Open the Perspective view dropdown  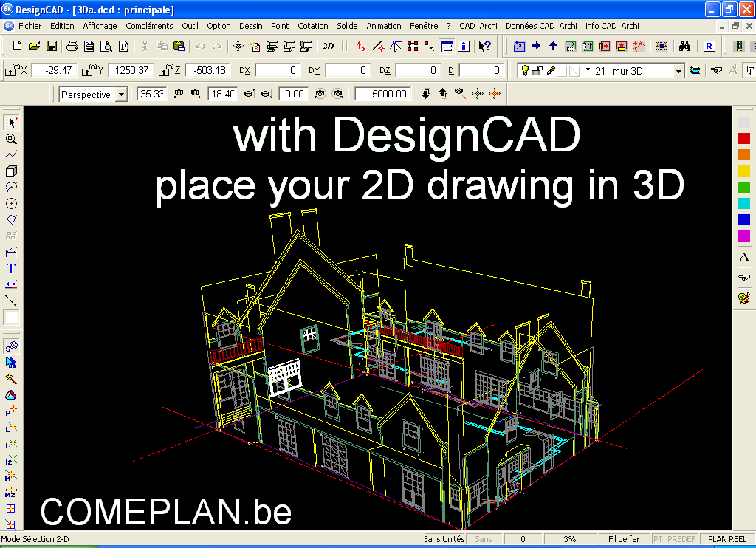[x=122, y=94]
